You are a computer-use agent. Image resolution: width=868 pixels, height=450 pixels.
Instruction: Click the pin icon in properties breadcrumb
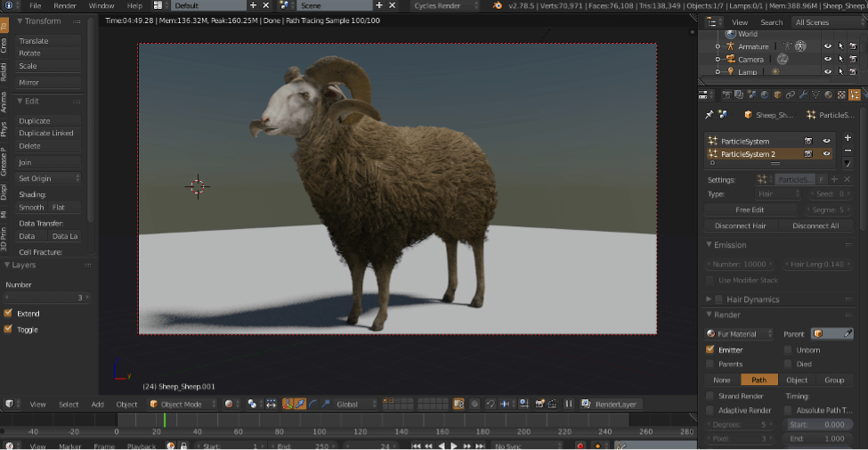pos(710,115)
